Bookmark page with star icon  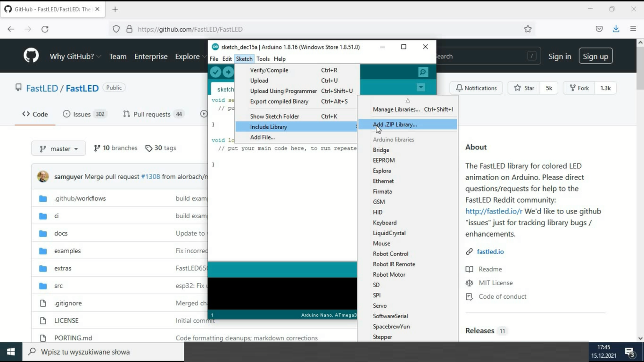click(528, 29)
